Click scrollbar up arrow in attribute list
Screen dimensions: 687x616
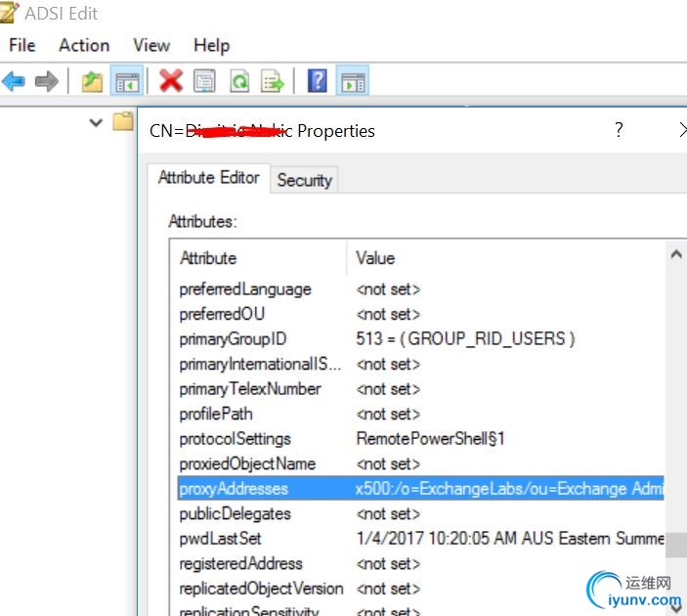coord(676,254)
